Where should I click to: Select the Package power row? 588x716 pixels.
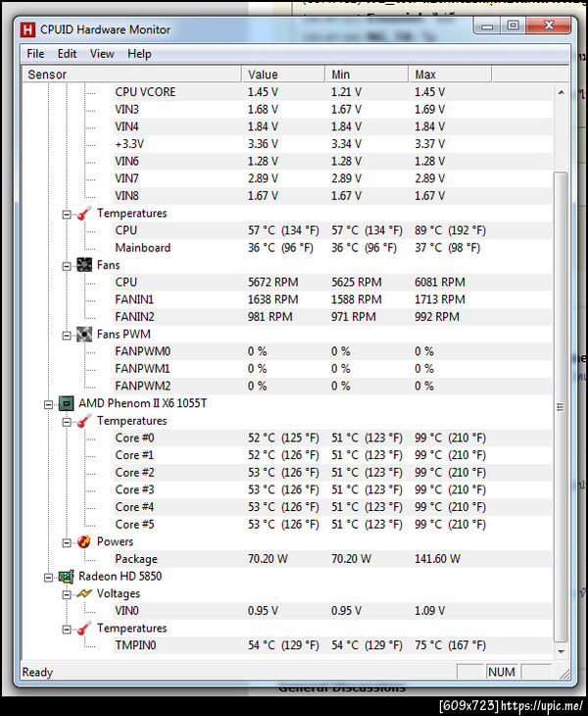click(x=332, y=559)
